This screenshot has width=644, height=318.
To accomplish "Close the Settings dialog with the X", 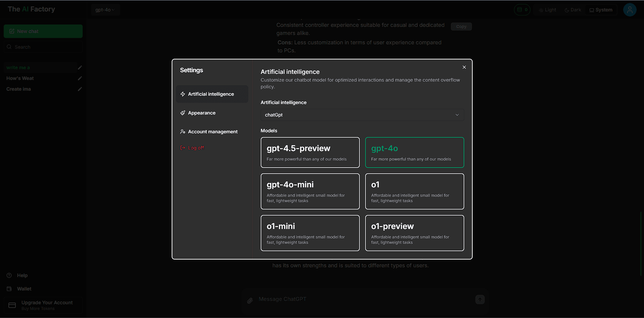I will [464, 67].
